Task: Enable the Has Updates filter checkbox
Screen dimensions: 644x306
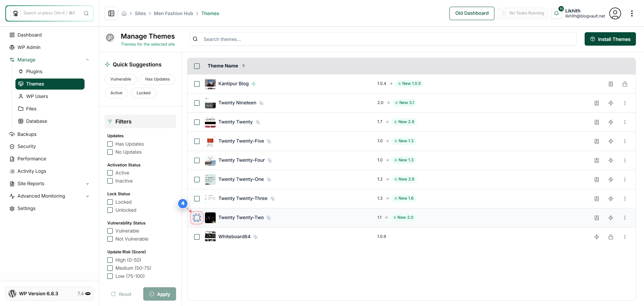Action: pyautogui.click(x=110, y=144)
